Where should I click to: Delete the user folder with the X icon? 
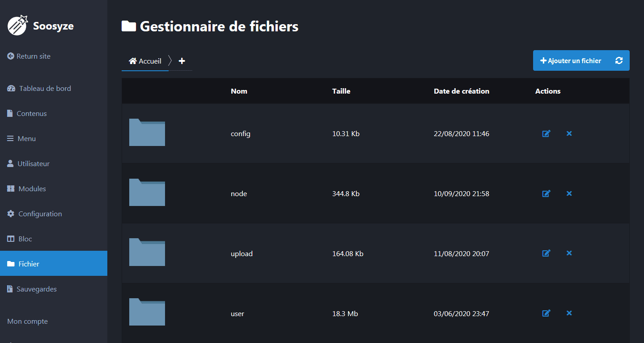tap(569, 313)
